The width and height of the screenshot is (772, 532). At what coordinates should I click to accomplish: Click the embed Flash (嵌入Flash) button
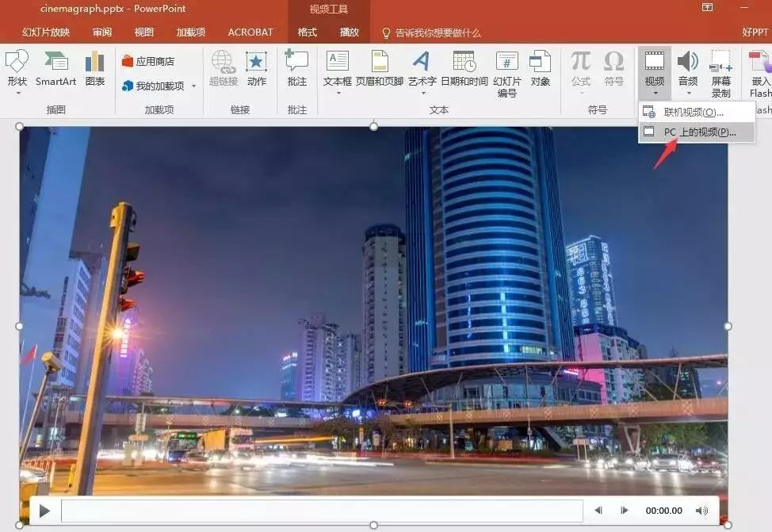[760, 74]
